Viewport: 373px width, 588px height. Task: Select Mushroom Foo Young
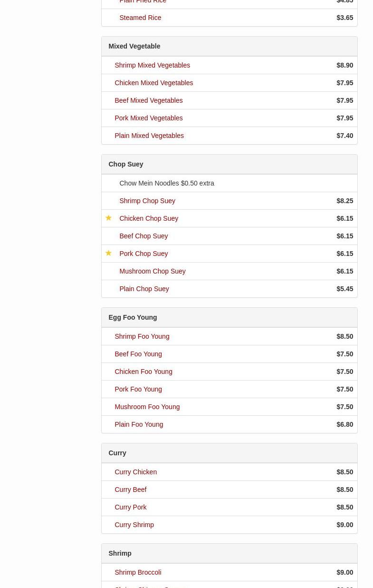pos(147,407)
